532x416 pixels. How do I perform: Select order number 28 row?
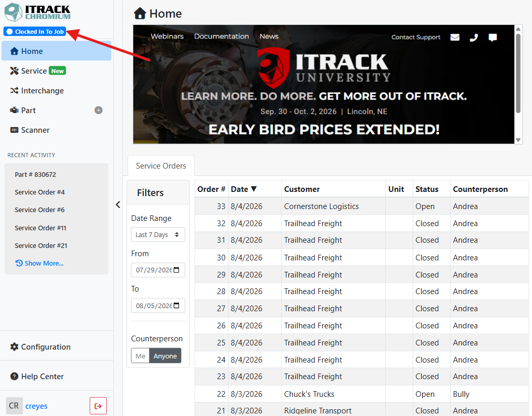tap(361, 292)
